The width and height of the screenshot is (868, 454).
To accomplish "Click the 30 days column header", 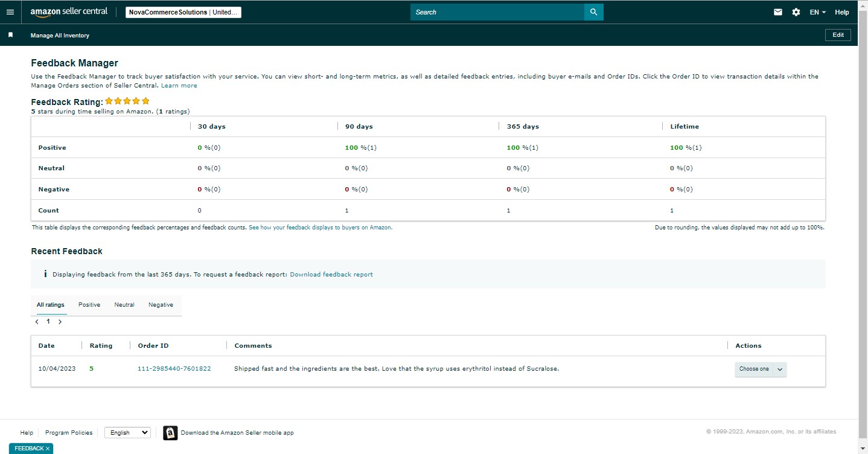I will [x=212, y=127].
